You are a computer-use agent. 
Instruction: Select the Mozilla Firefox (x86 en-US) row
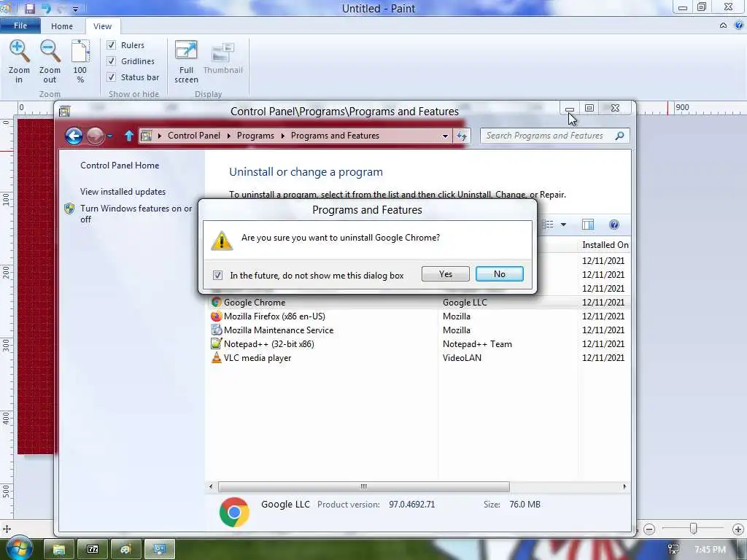click(419, 316)
